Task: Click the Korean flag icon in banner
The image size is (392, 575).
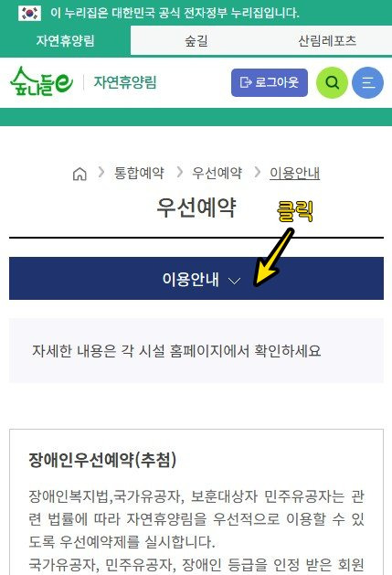Action: tap(30, 13)
